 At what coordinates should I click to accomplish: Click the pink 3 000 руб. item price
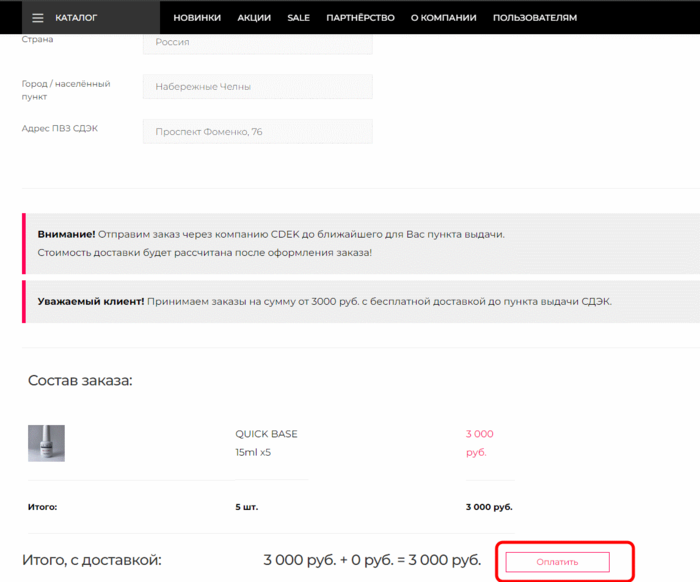coord(479,442)
